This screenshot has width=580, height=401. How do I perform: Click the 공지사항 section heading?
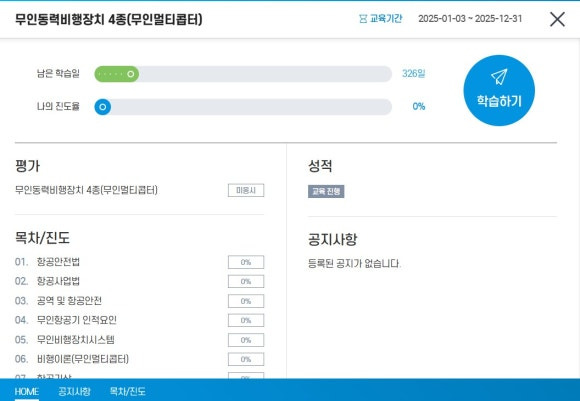[x=333, y=239]
